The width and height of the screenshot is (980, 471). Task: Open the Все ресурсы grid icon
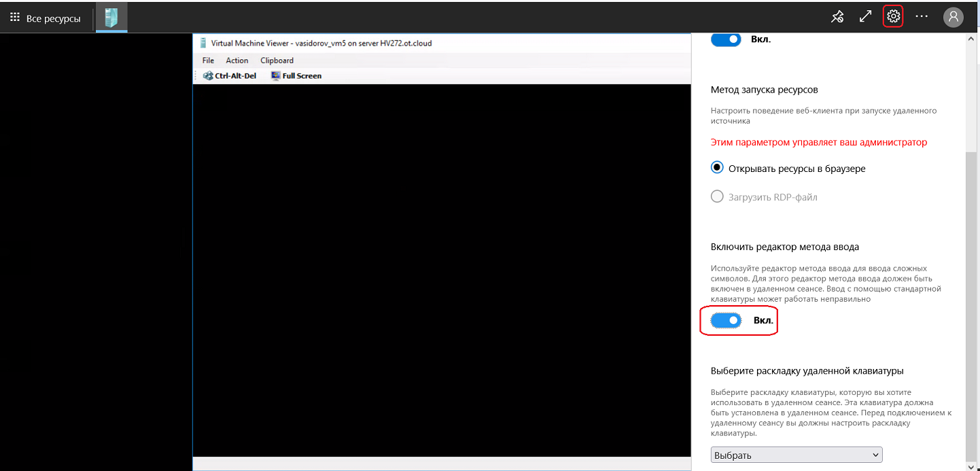click(x=15, y=18)
